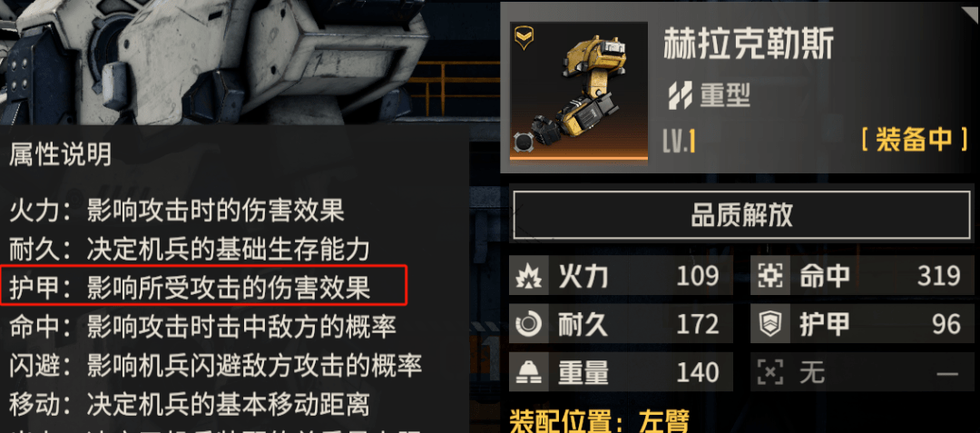Click the 装备中 equipped status label
The image size is (980, 433).
click(x=915, y=140)
